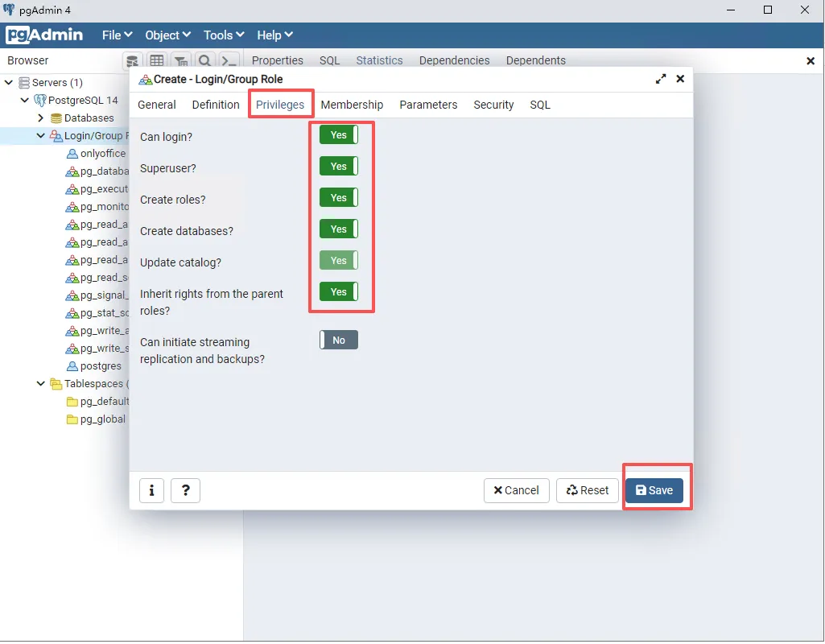Click the postgres user role icon
825x644 pixels.
click(x=72, y=366)
